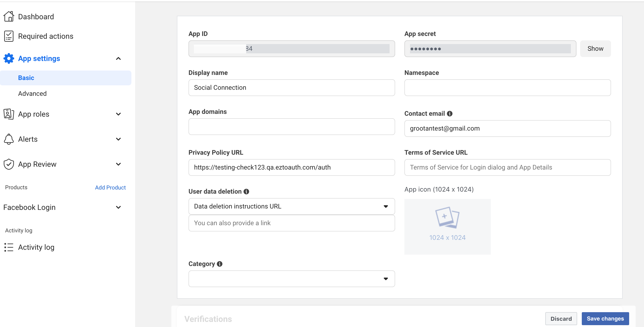Show the App secret
This screenshot has width=644, height=327.
[x=595, y=49]
